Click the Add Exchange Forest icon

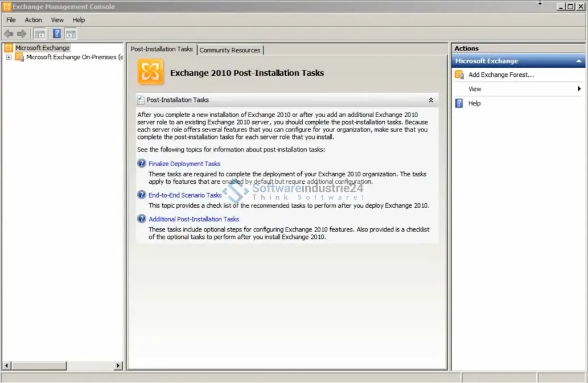coord(459,75)
